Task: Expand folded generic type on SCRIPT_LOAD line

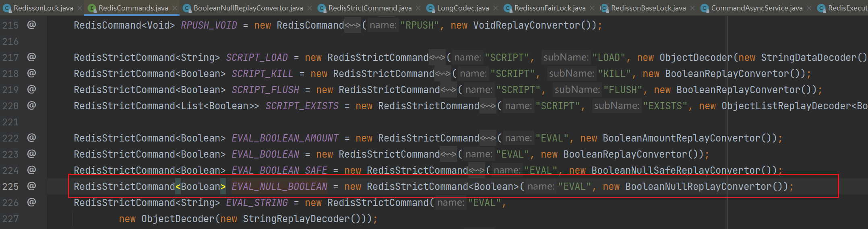Action: 437,58
